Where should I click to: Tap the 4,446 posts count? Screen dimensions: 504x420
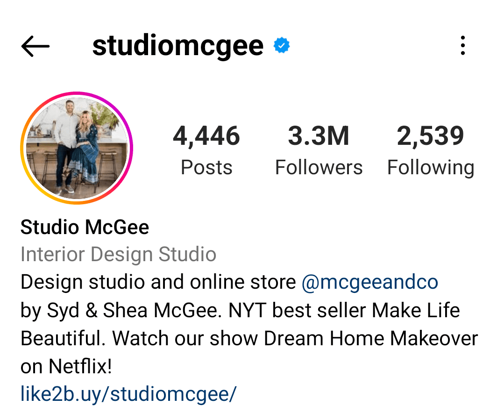206,135
